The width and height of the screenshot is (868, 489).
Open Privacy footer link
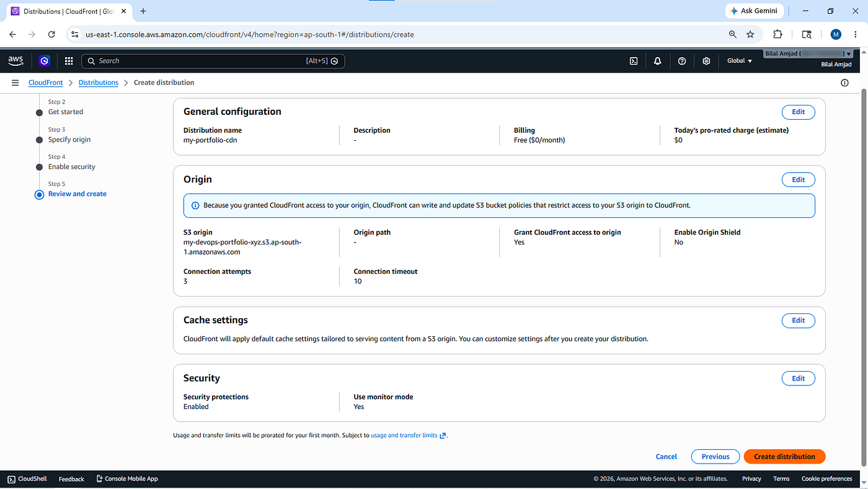point(751,479)
